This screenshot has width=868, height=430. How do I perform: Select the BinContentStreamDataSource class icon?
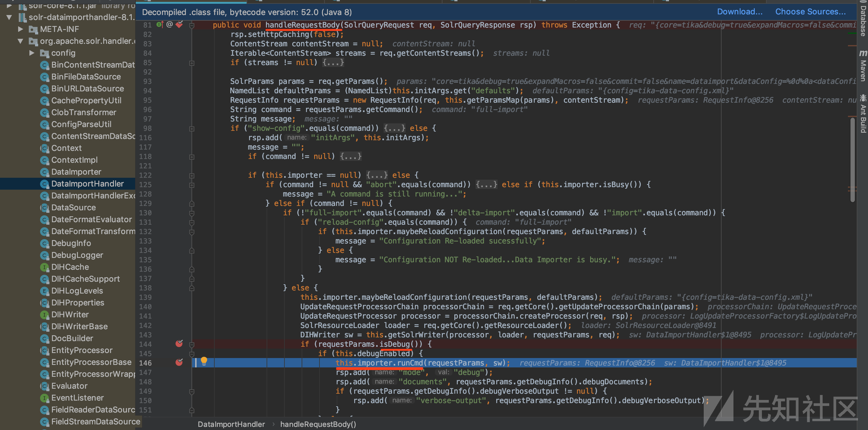pos(44,65)
